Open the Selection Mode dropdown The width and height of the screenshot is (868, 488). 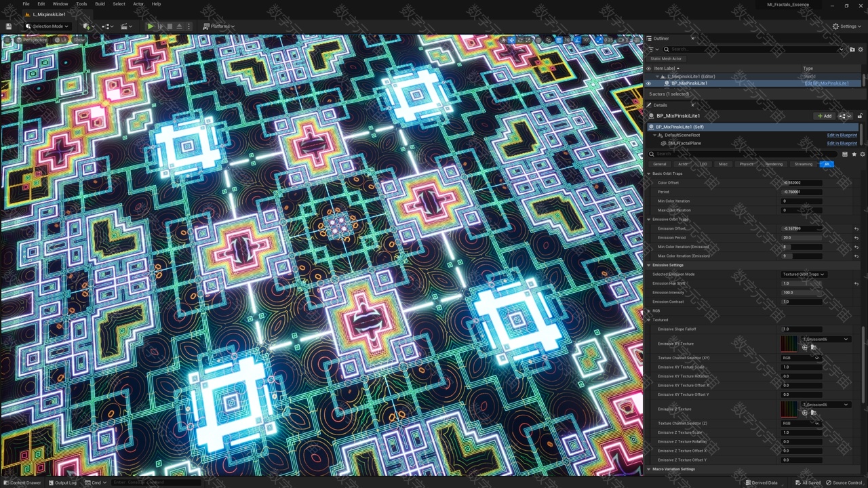(47, 26)
